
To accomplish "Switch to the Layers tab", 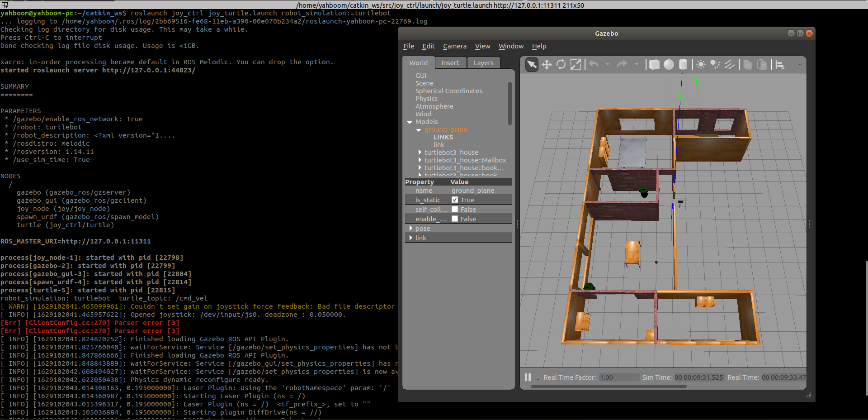I will pyautogui.click(x=483, y=63).
